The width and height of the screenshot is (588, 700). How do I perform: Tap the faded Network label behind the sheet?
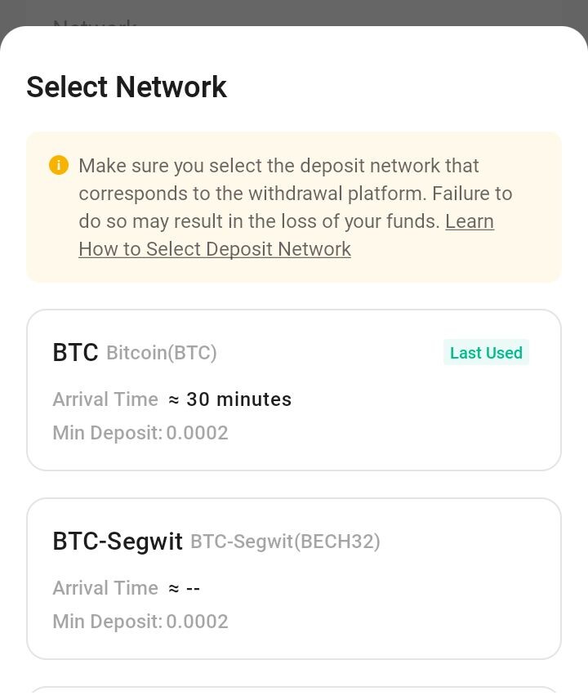(x=95, y=22)
